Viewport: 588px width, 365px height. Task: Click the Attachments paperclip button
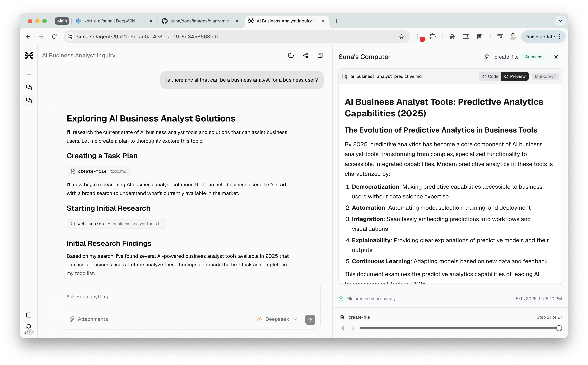tap(89, 319)
